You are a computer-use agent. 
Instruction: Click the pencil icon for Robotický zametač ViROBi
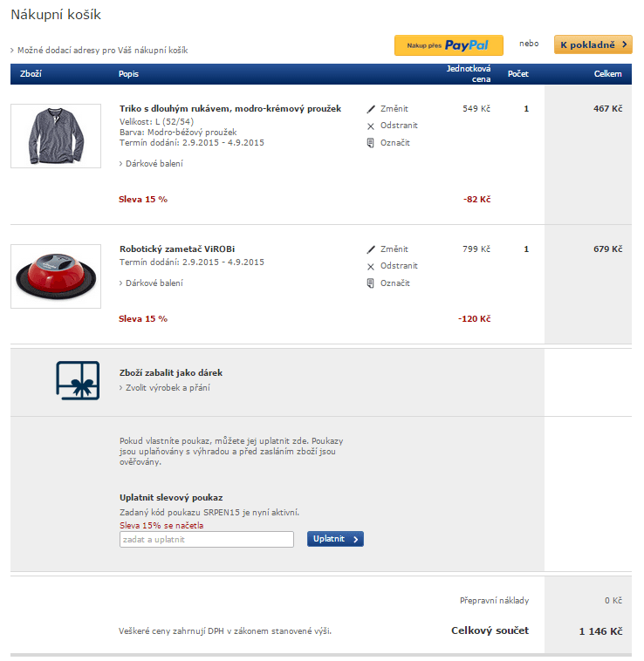pyautogui.click(x=371, y=249)
